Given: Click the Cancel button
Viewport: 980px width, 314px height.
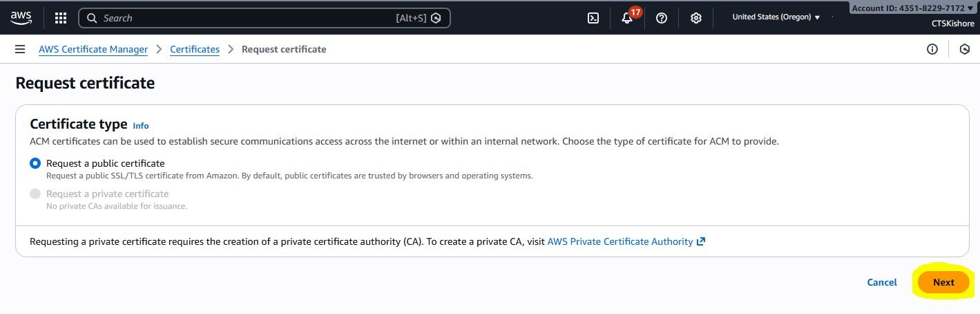Looking at the screenshot, I should click(x=882, y=282).
